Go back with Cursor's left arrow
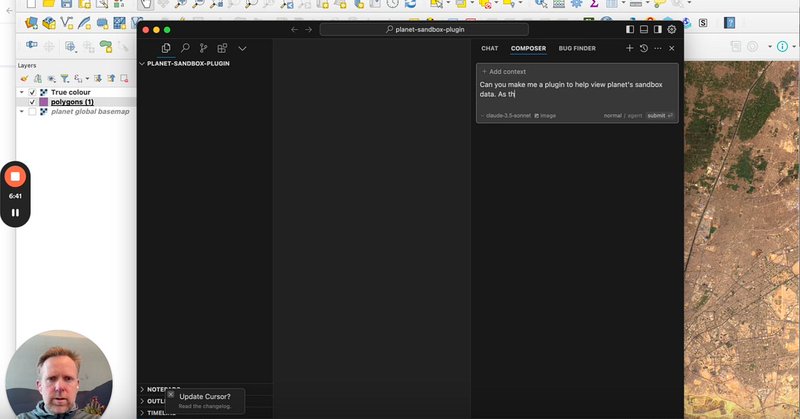The image size is (800, 419). tap(294, 30)
